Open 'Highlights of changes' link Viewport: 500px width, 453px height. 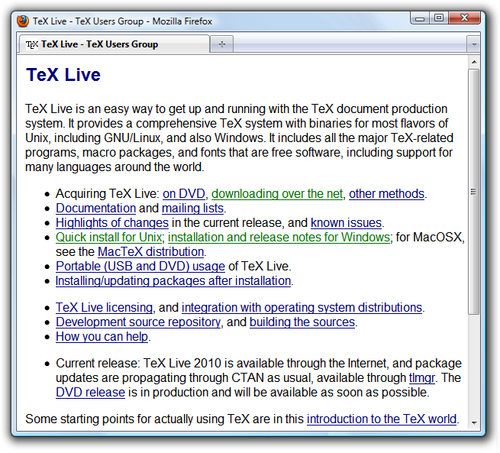coord(112,223)
